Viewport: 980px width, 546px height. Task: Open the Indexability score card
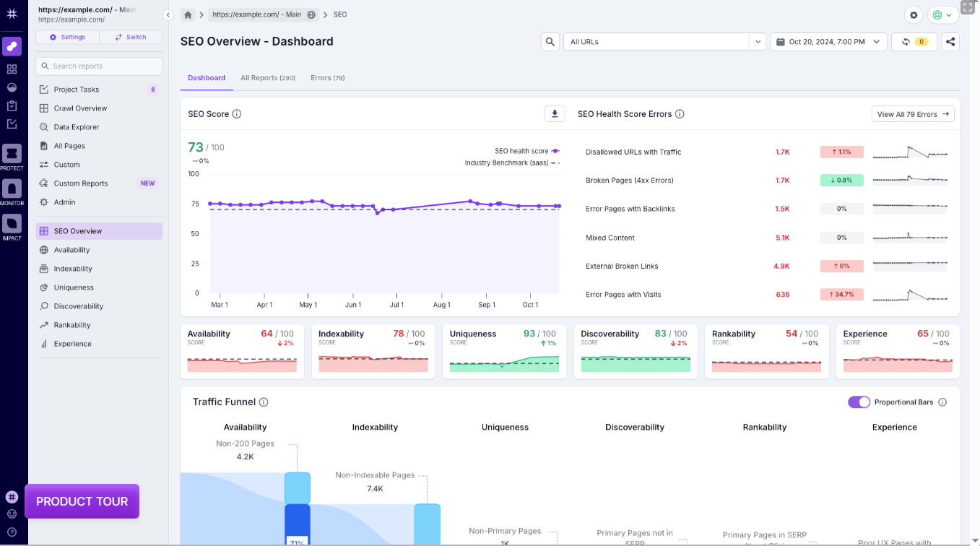tap(373, 351)
